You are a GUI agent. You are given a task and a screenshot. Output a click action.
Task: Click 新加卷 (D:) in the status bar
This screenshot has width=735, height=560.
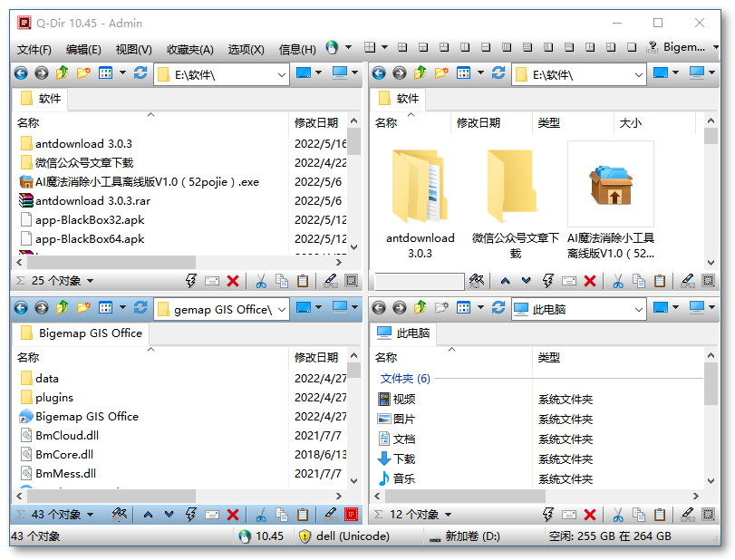(465, 536)
